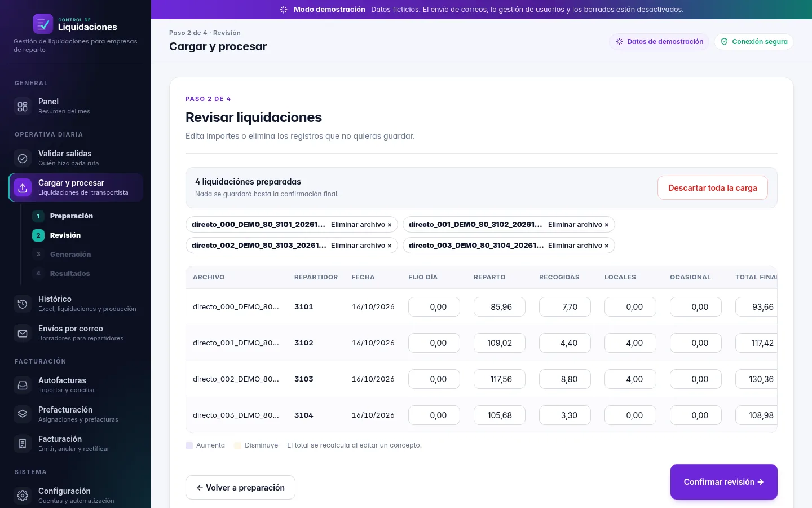Edit the Locales value for repartidor 3103
The image size is (812, 508).
point(630,379)
